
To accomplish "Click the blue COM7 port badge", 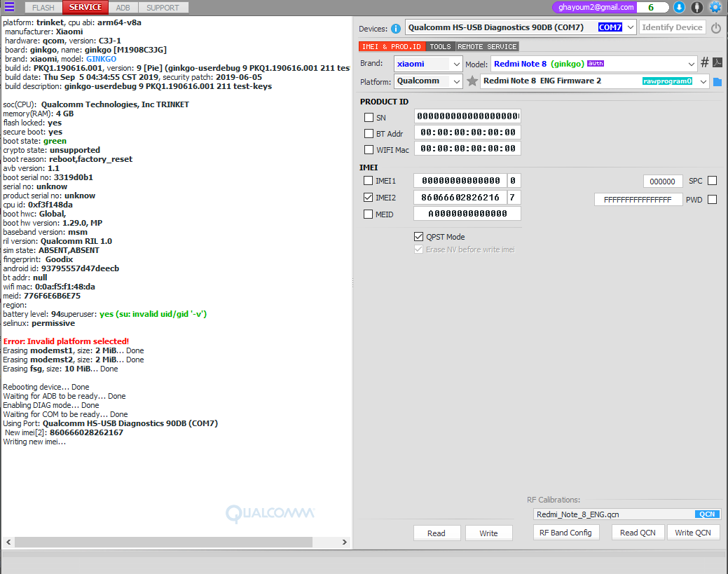I will pos(610,27).
